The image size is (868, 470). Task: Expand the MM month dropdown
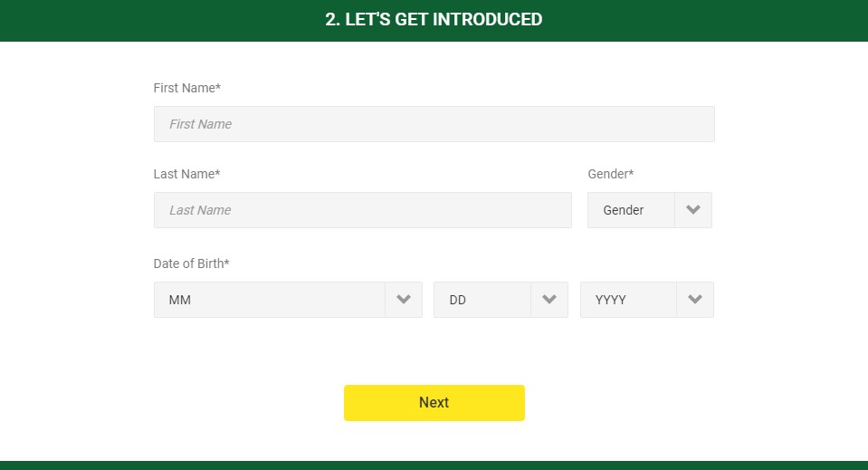pos(288,300)
